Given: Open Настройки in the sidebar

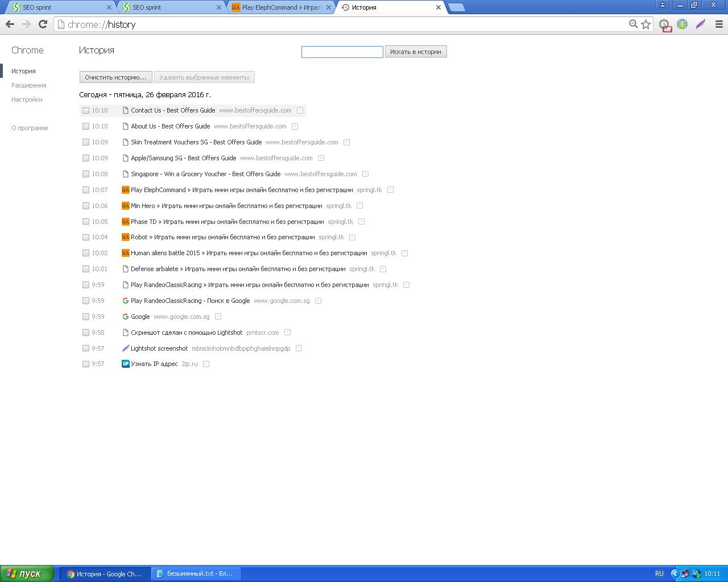Looking at the screenshot, I should point(27,99).
